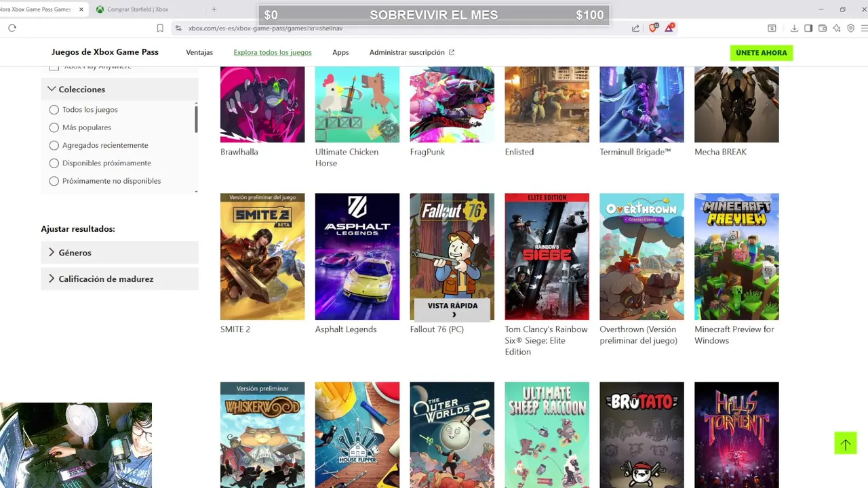Open the Terminull Brigade title link
This screenshot has width=868, height=488.
635,152
